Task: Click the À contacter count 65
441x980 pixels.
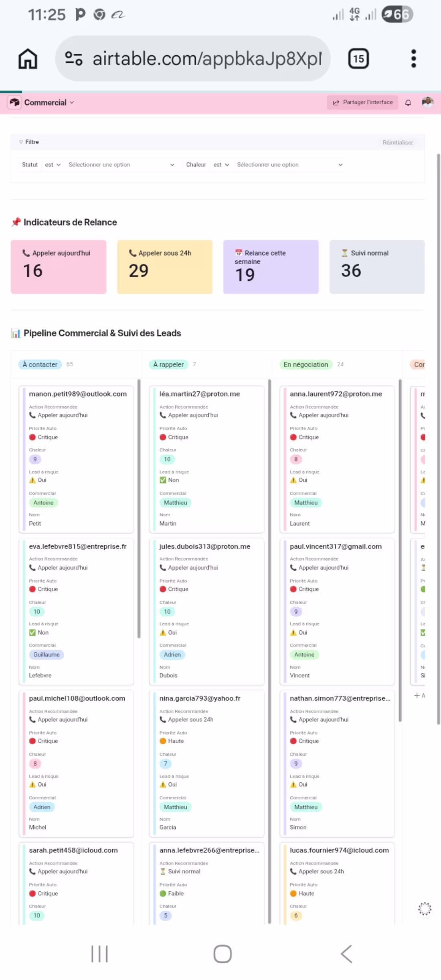Action: click(70, 364)
